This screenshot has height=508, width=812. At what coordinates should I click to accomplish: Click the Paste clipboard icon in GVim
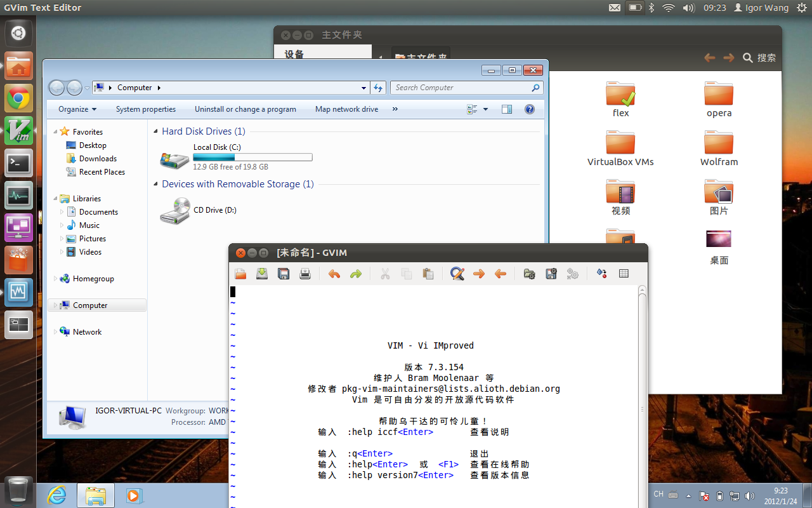(x=428, y=274)
